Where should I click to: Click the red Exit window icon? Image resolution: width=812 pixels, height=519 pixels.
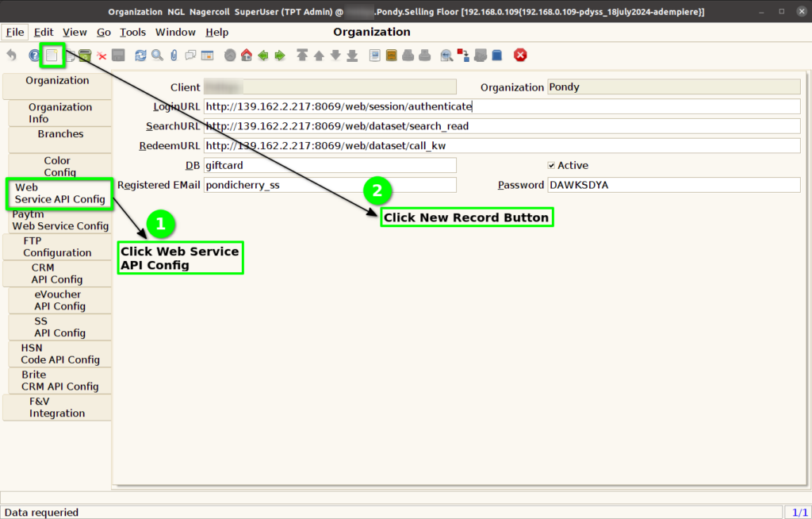pos(520,55)
